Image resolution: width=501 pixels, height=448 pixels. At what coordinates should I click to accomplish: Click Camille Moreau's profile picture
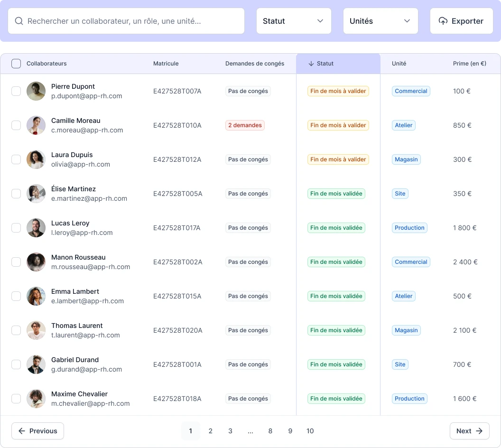(x=36, y=125)
